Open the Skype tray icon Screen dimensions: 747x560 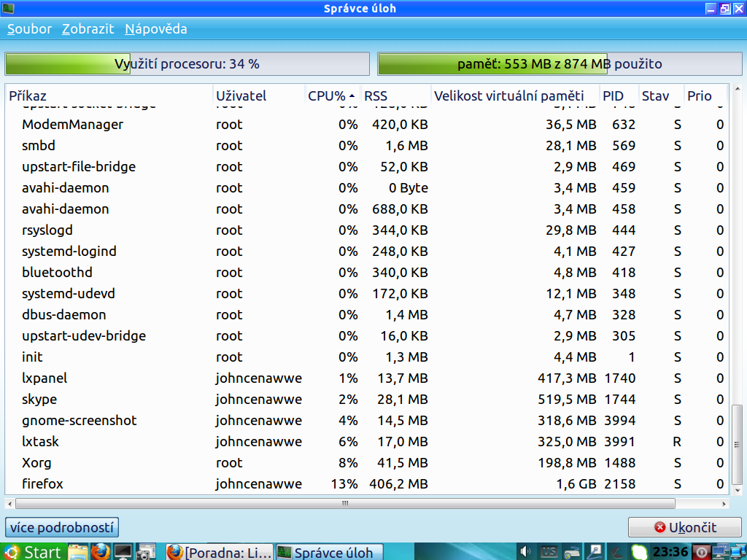click(640, 552)
